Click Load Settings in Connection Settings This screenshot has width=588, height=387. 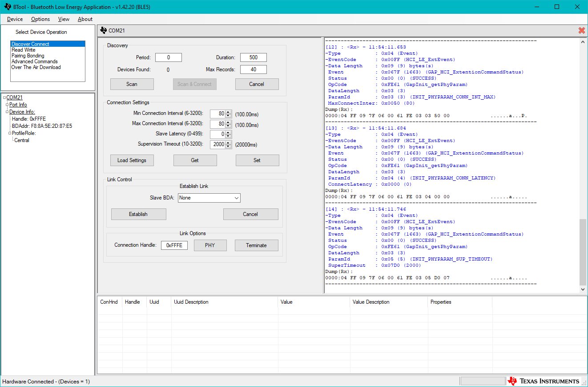click(132, 160)
